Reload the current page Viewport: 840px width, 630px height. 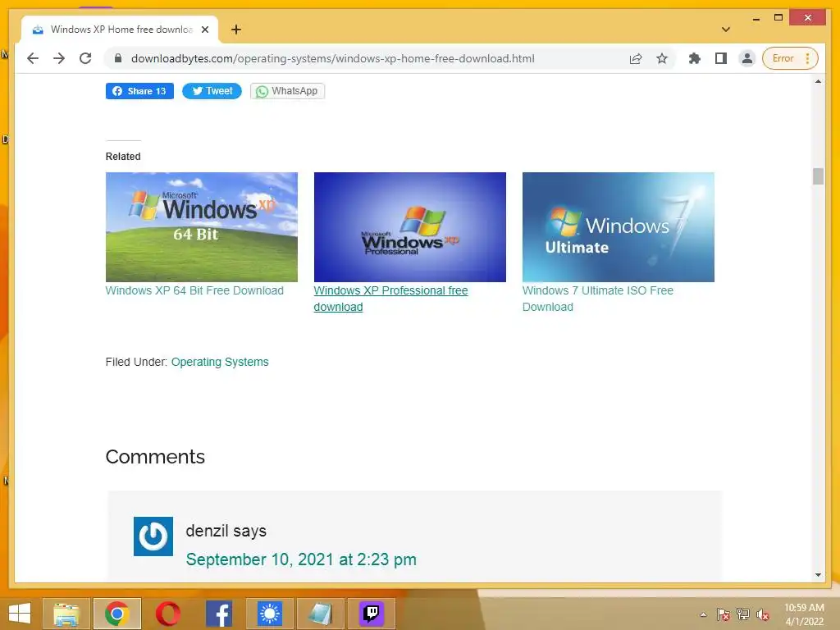coord(85,58)
